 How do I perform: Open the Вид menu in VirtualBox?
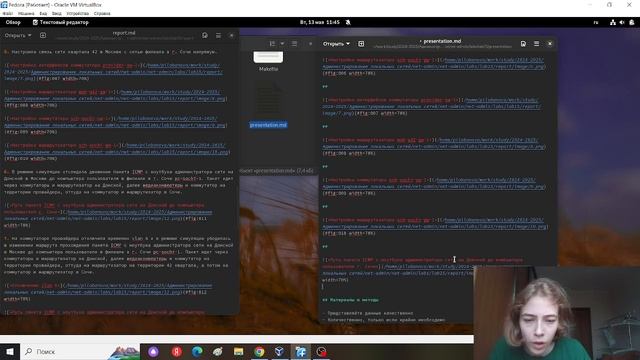43,13
